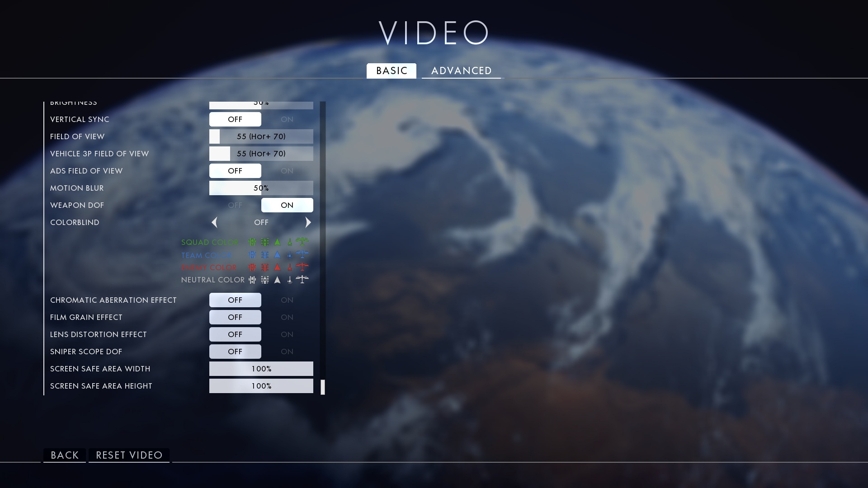
Task: Click the white neutral airplane icon
Action: point(302,280)
